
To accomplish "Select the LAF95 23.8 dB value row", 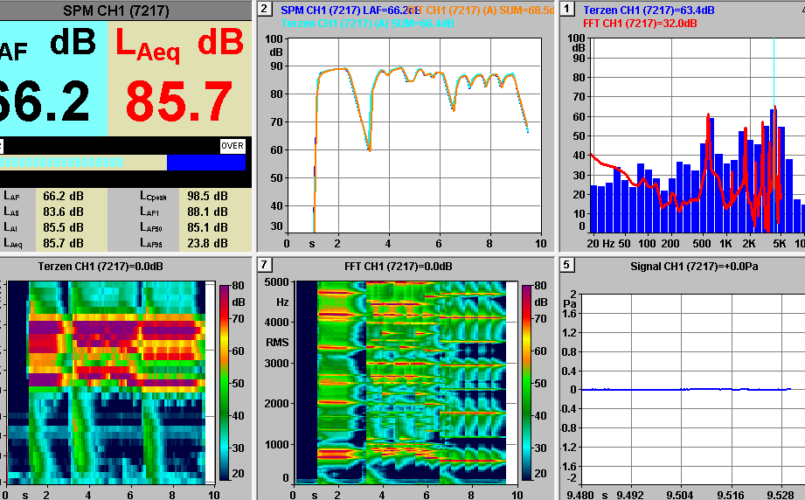I will [x=184, y=243].
